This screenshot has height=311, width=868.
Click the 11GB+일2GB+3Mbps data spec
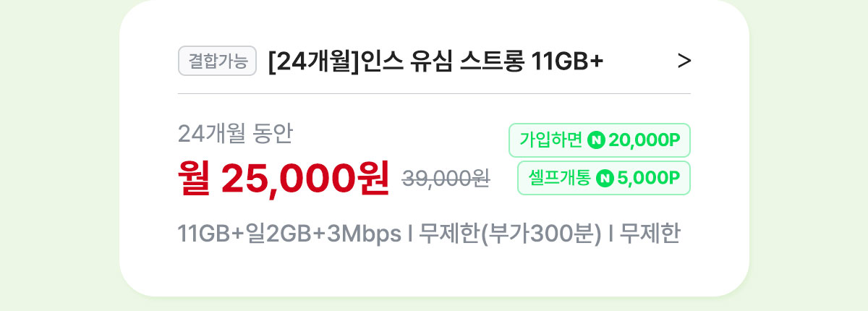[289, 235]
